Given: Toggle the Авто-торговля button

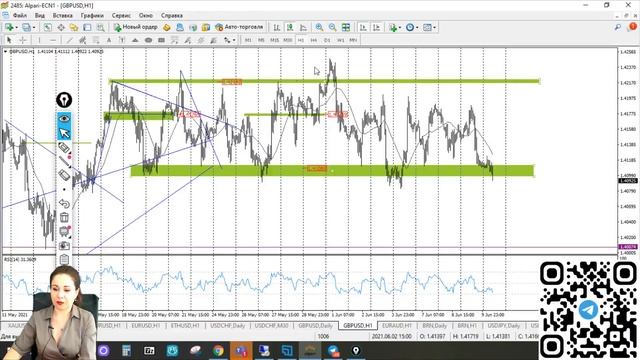Looking at the screenshot, I should 240,27.
